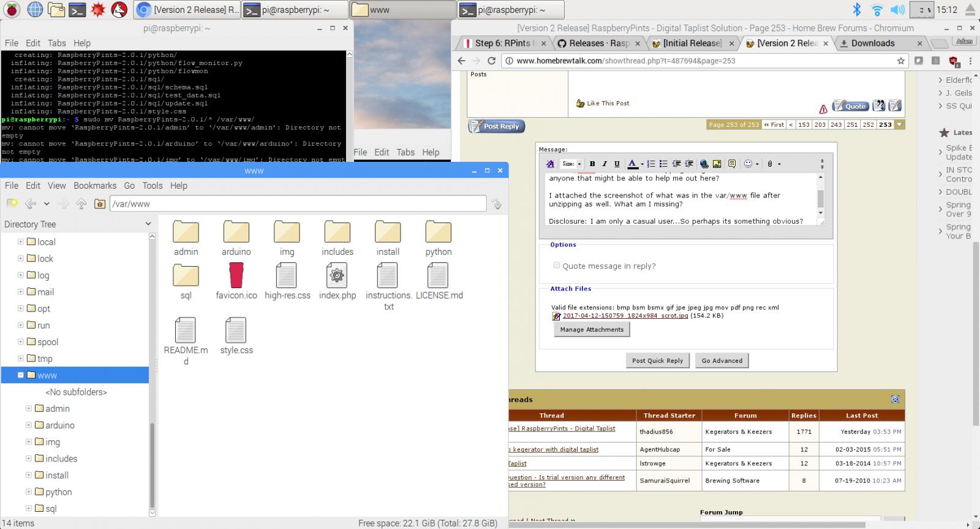Viewport: 980px width, 529px height.
Task: Open the WiFi network menu
Action: 877,10
